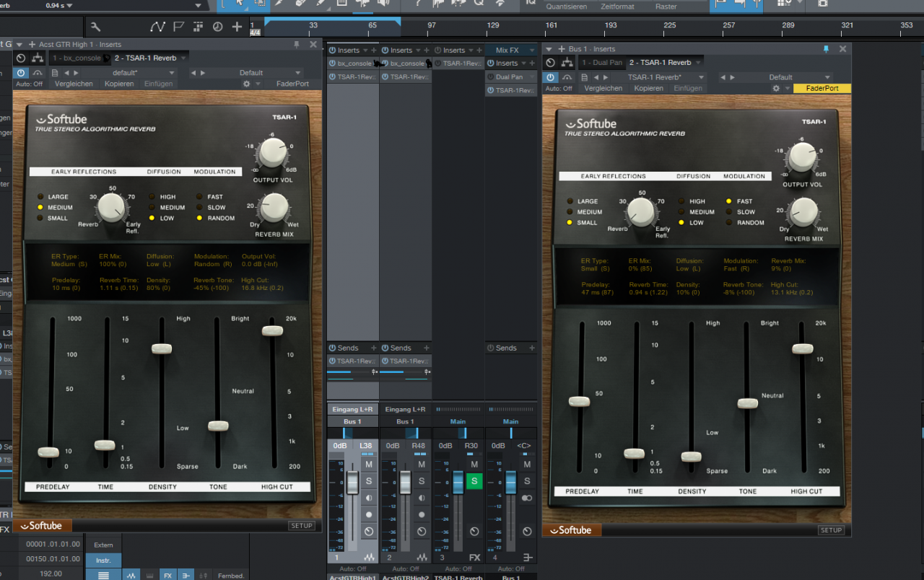Screen dimensions: 924x580
Task: Open the marker track flag icon
Action: click(178, 27)
